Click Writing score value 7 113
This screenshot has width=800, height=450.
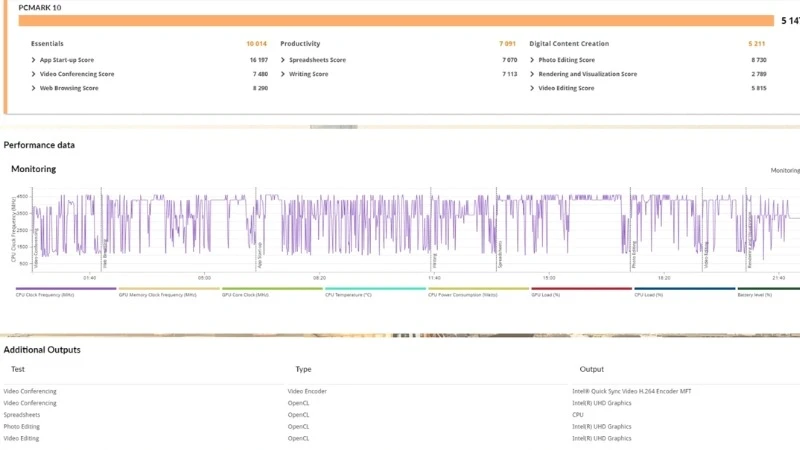pos(509,74)
